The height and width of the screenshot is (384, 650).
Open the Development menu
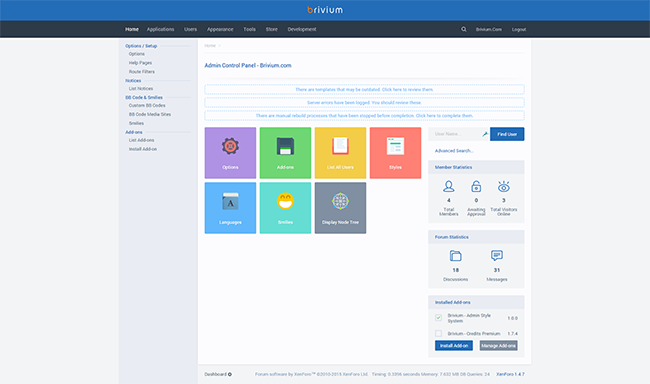[x=302, y=29]
